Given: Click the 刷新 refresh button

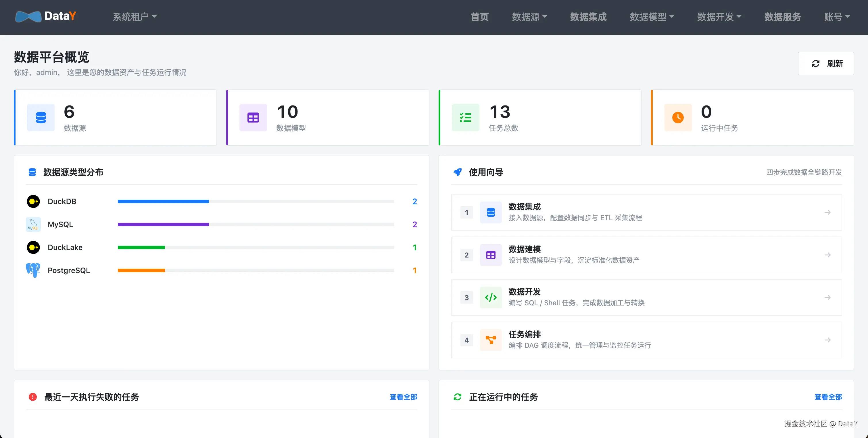Looking at the screenshot, I should point(825,63).
